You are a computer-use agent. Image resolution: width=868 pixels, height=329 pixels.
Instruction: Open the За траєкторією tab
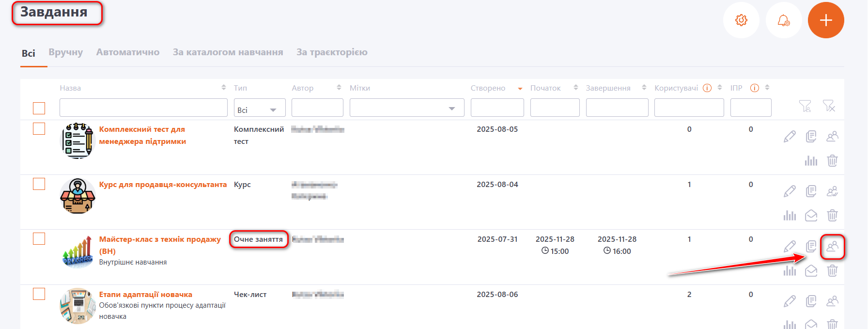[332, 52]
